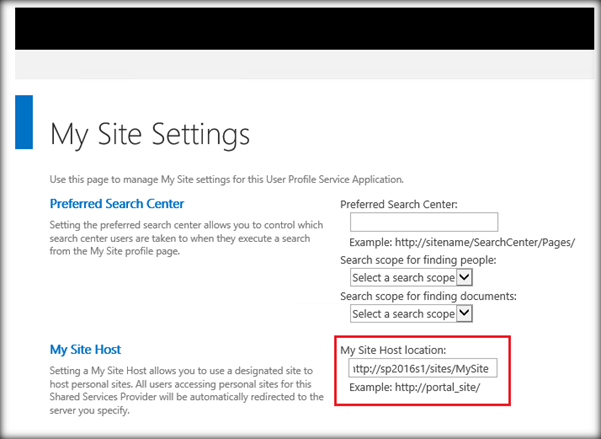Image resolution: width=601 pixels, height=439 pixels.
Task: Open the search scope for finding documents dropdown
Action: 402,314
